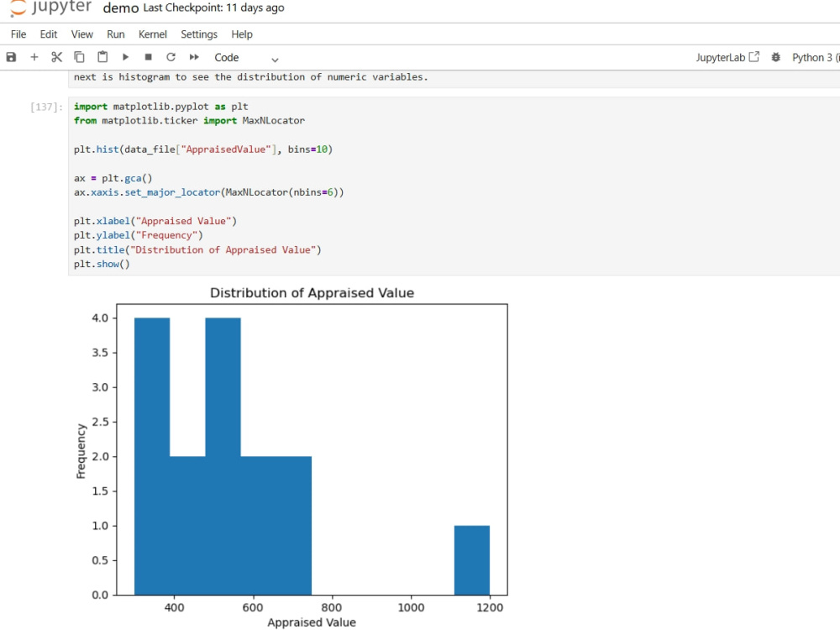Enable the debugger bug icon
Viewport: 840px width, 630px height.
(x=775, y=57)
